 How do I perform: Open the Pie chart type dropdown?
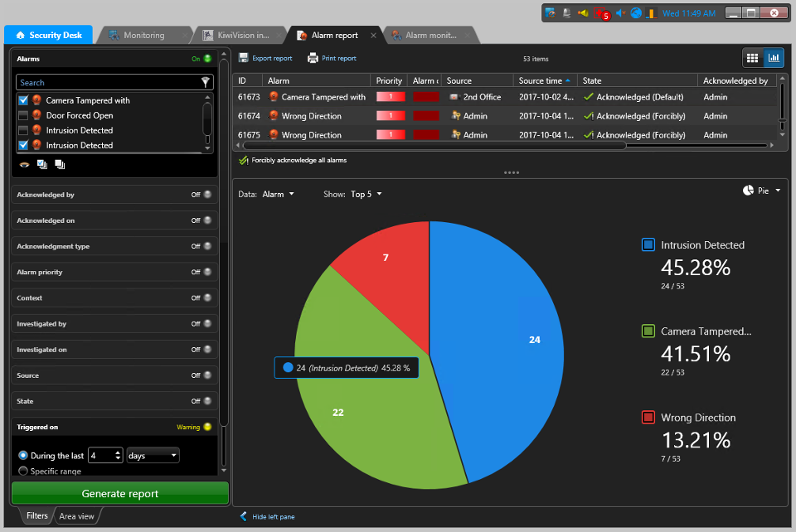[x=760, y=191]
